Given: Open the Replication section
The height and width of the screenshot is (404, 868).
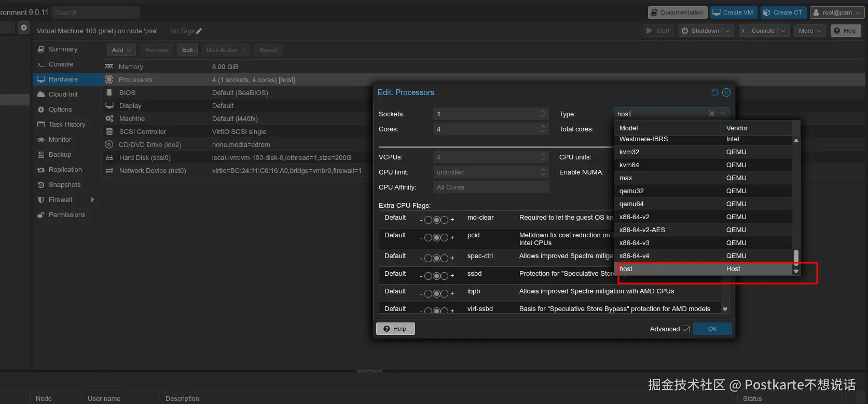Looking at the screenshot, I should 65,170.
